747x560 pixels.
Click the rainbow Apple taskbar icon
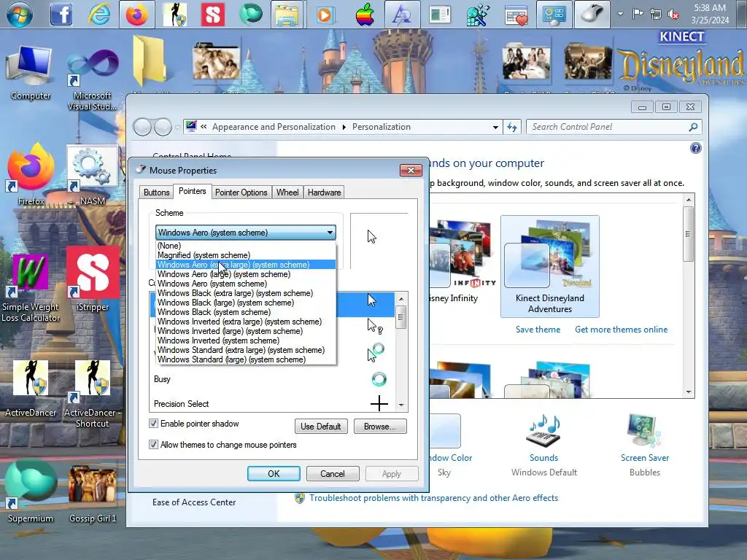pyautogui.click(x=365, y=15)
